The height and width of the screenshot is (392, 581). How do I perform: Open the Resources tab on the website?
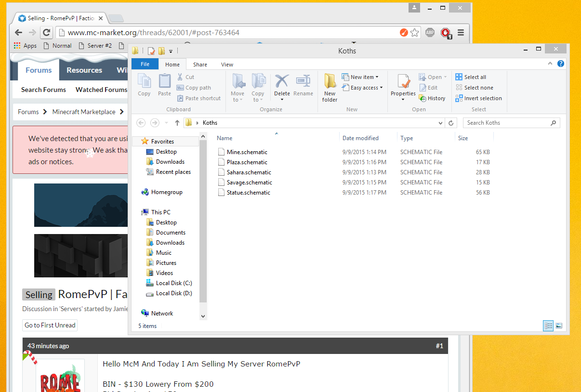pos(84,70)
